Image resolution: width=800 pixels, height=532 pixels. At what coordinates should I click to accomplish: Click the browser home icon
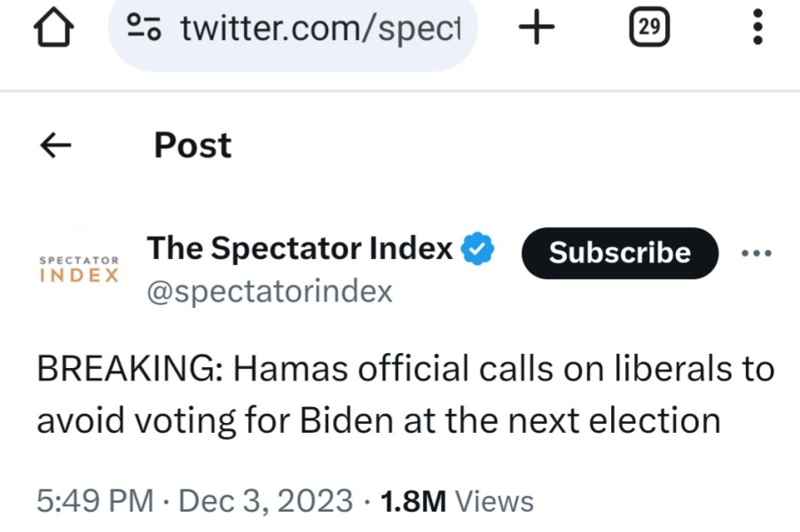(55, 27)
